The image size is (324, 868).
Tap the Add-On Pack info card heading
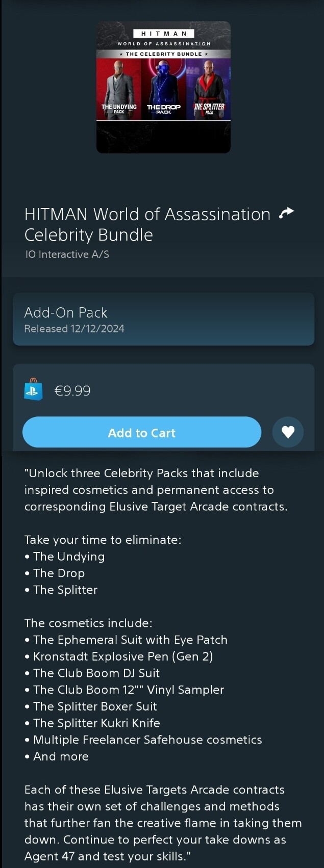coord(66,312)
